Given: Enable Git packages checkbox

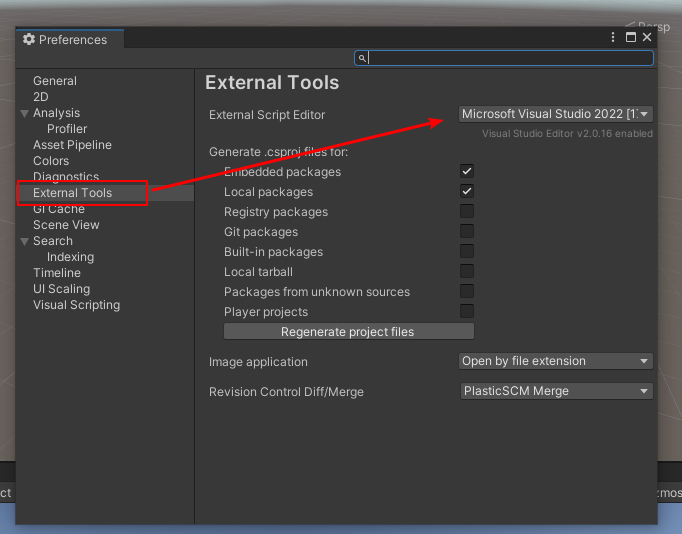Looking at the screenshot, I should [x=467, y=231].
